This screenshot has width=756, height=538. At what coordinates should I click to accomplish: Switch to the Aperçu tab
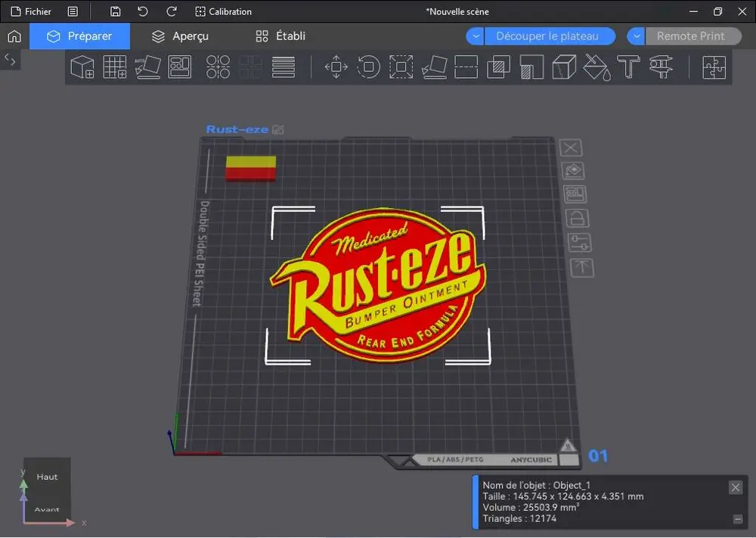click(181, 36)
